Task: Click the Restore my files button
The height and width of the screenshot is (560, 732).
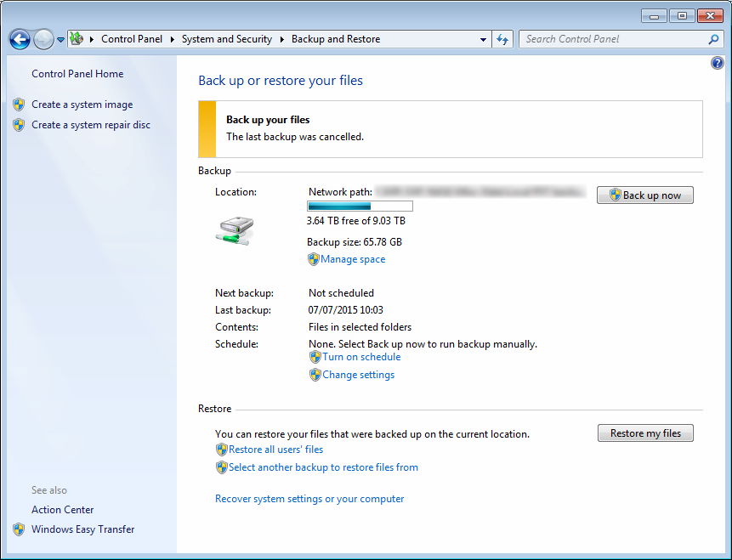Action: 645,433
